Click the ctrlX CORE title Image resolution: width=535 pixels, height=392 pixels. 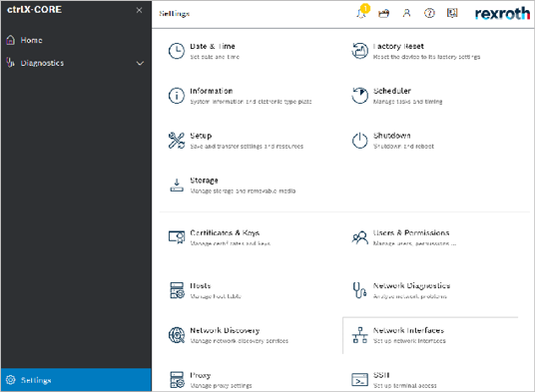tap(34, 10)
